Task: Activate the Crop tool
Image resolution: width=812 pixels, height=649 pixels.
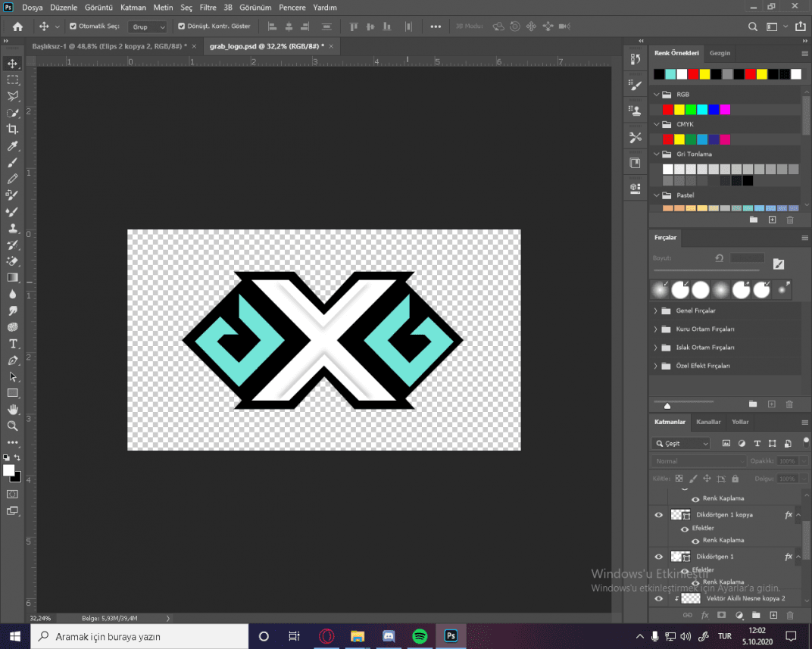Action: click(12, 129)
